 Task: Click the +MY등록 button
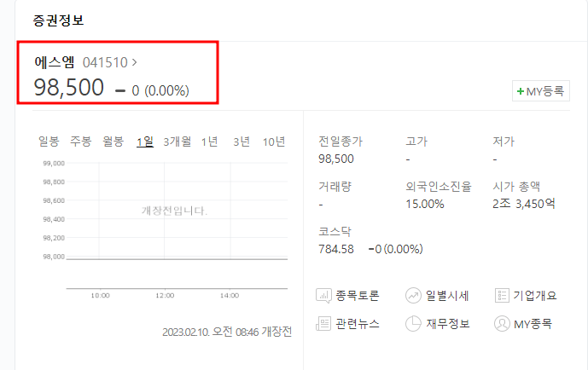point(541,91)
